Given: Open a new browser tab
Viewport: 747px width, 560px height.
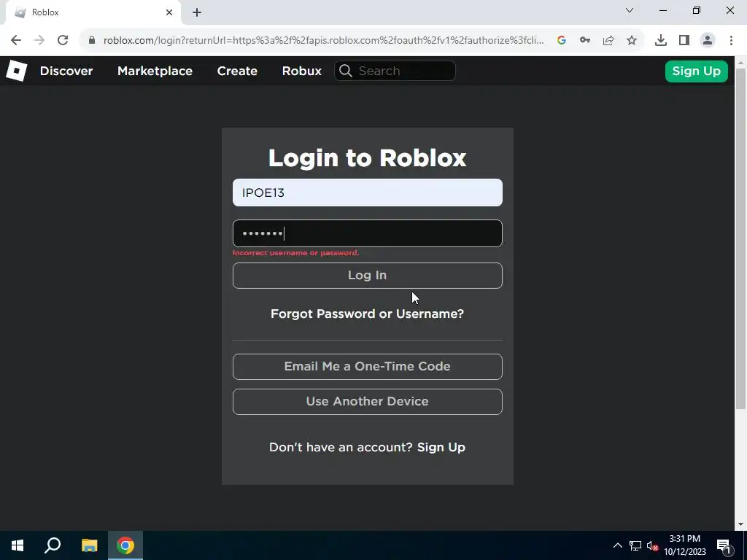Looking at the screenshot, I should coord(197,12).
